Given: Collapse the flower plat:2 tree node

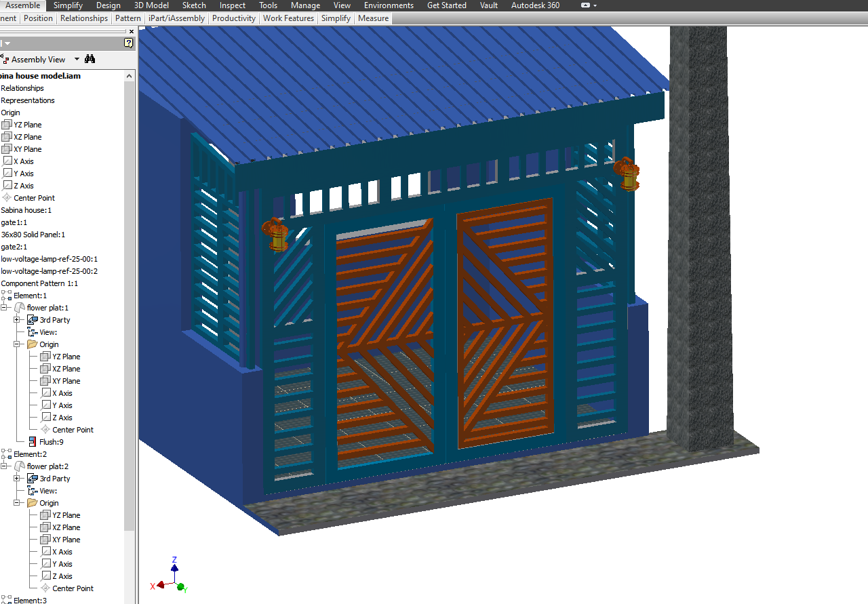Looking at the screenshot, I should (x=5, y=466).
